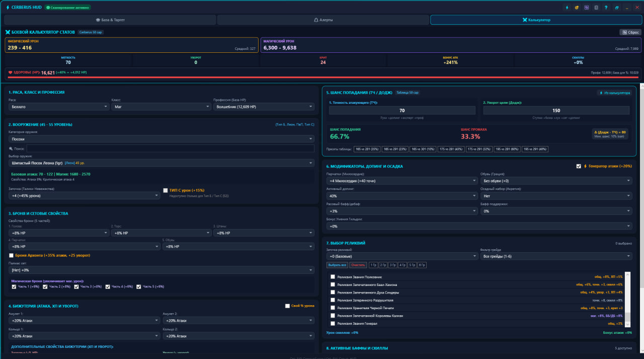The image size is (644, 359).
Task: Click the Сброс reset button
Action: [630, 32]
